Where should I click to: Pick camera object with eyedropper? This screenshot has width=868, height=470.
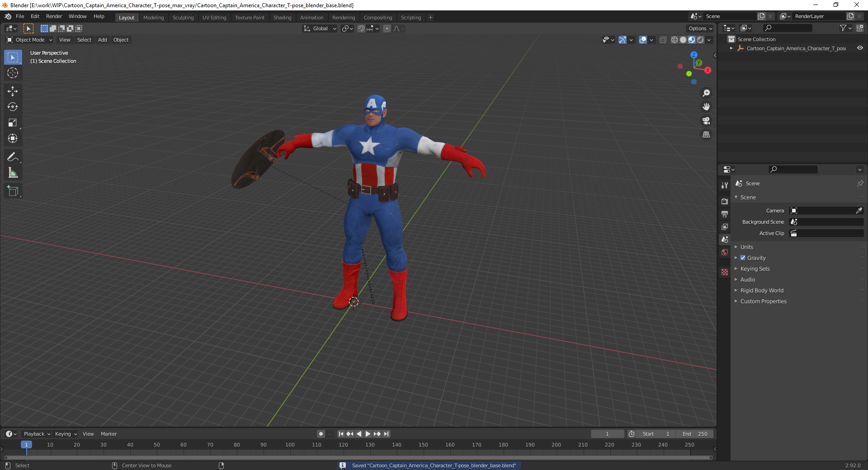click(x=859, y=211)
